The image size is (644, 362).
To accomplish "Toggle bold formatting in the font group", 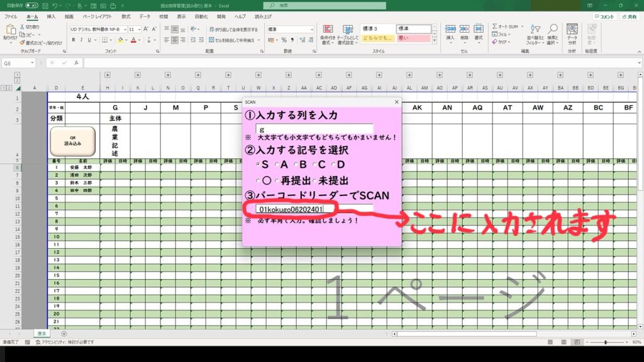I will click(73, 40).
